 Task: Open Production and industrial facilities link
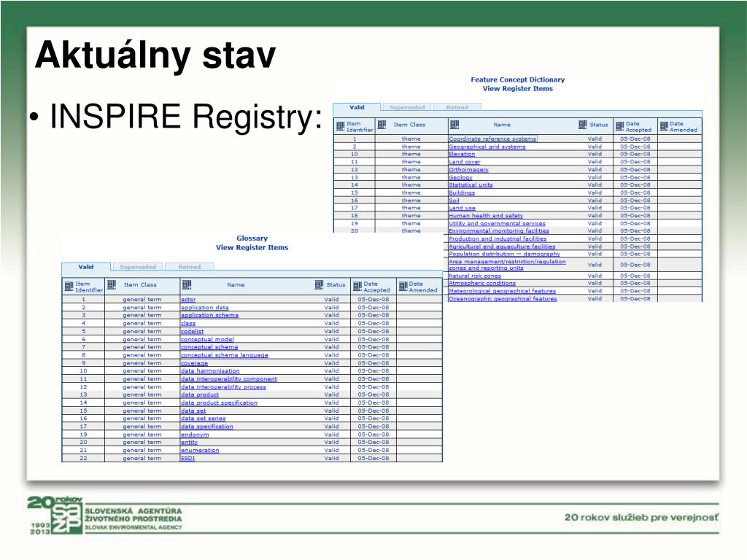[498, 238]
